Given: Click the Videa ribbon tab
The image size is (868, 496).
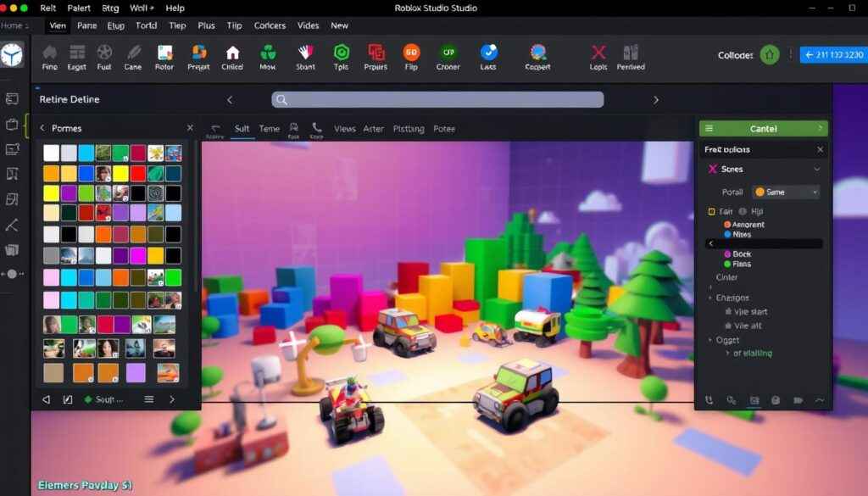Looking at the screenshot, I should pyautogui.click(x=308, y=25).
